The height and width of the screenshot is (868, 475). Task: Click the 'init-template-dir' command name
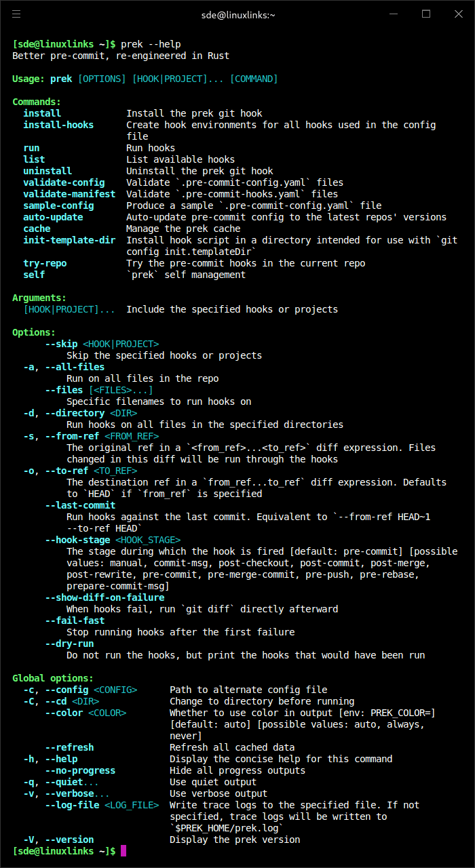(x=69, y=240)
